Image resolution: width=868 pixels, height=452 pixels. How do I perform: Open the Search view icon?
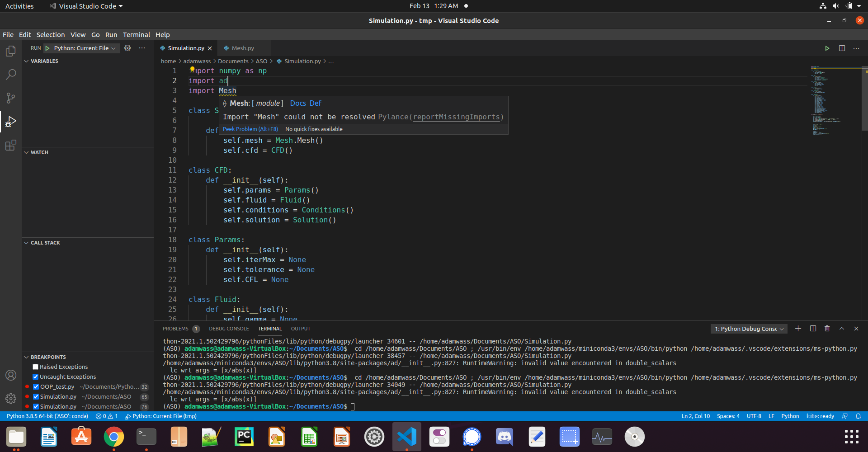click(11, 75)
